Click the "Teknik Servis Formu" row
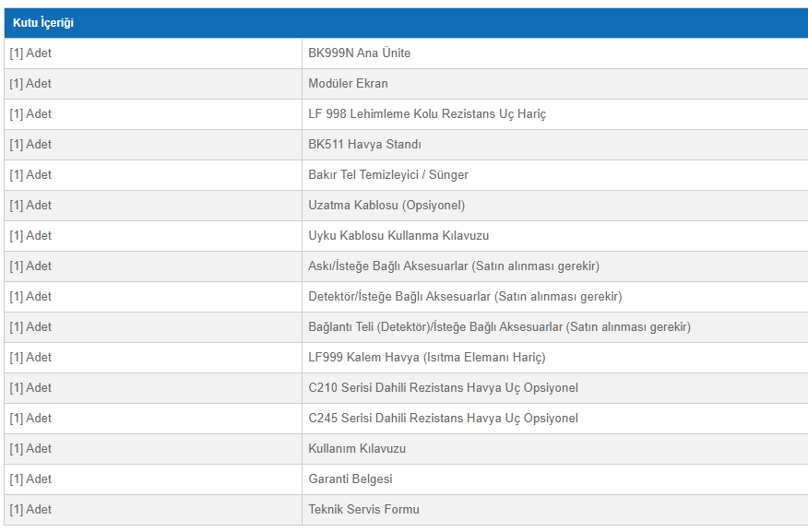The height and width of the screenshot is (532, 808). click(x=363, y=510)
